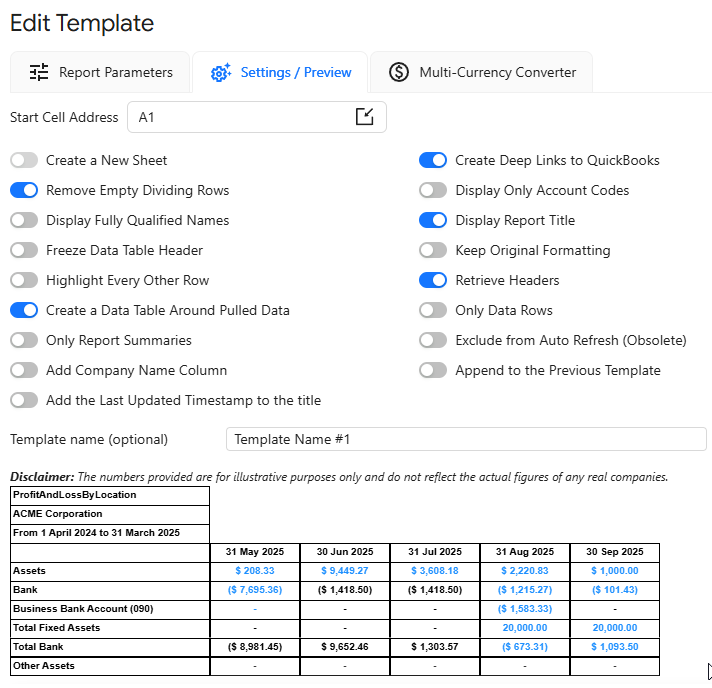Enable Create a New Sheet toggle
The width and height of the screenshot is (712, 688).
coord(24,160)
